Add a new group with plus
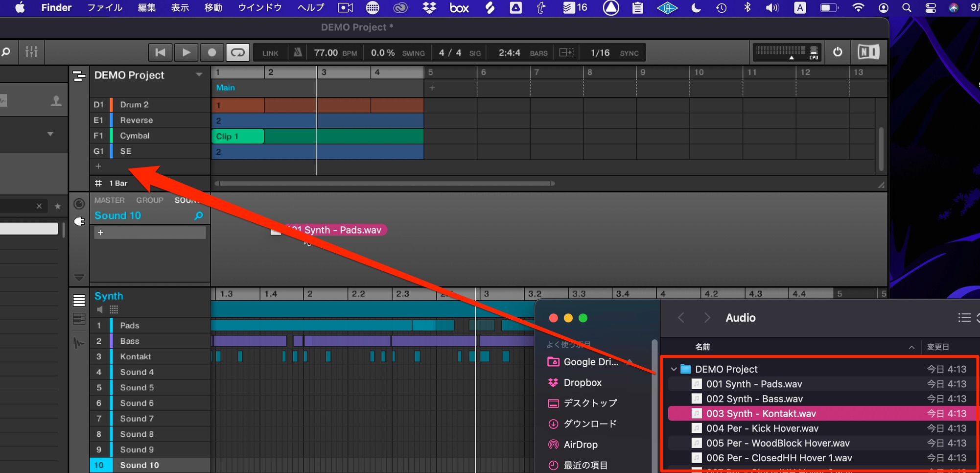Image resolution: width=980 pixels, height=473 pixels. 98,166
